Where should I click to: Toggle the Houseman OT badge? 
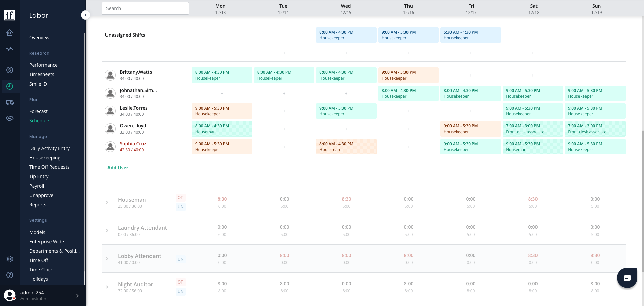180,198
